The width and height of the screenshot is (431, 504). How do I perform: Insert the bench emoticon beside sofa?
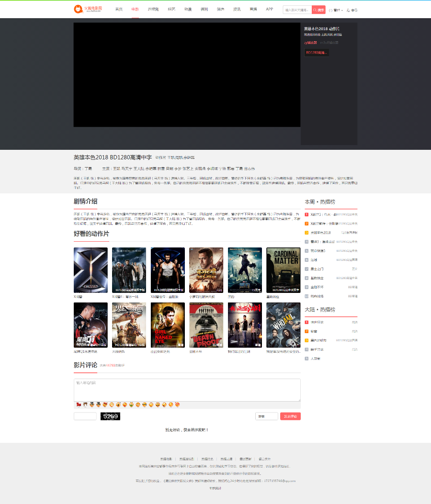click(x=85, y=404)
